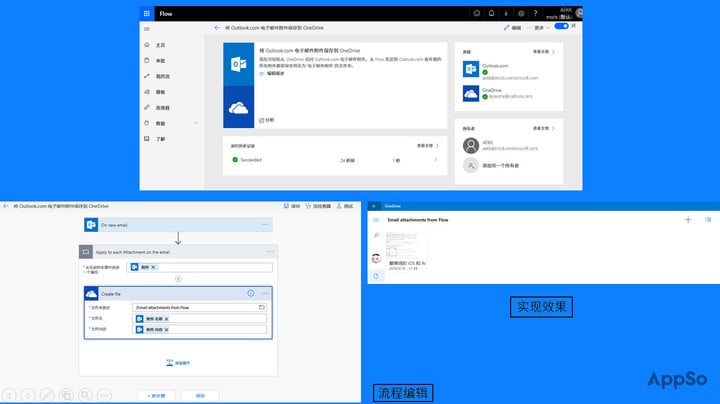Open the Flow checker in editor toolbar

318,206
